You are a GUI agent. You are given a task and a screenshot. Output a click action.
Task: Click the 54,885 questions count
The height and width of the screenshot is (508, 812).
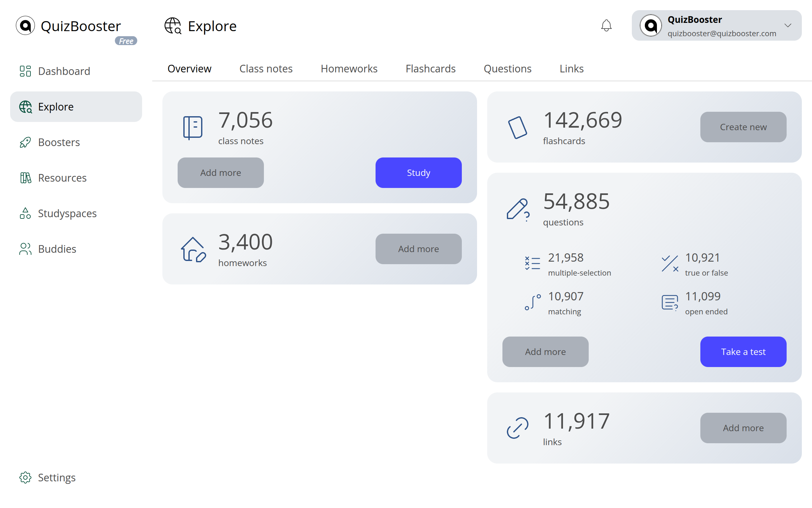576,202
